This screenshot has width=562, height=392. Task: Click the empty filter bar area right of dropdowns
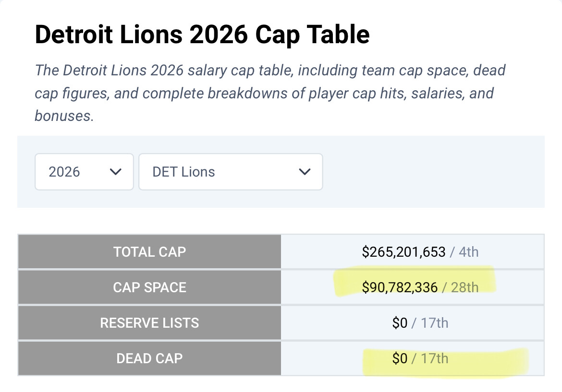(432, 172)
